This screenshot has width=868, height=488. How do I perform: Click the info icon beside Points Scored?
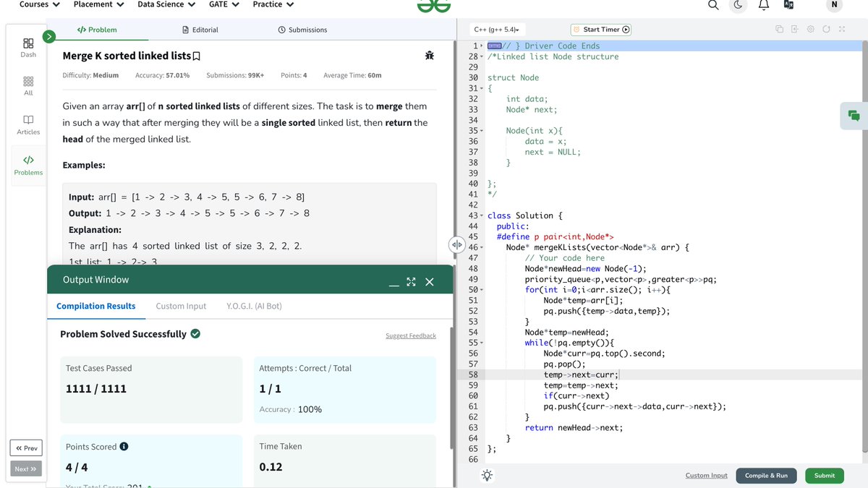(x=124, y=447)
